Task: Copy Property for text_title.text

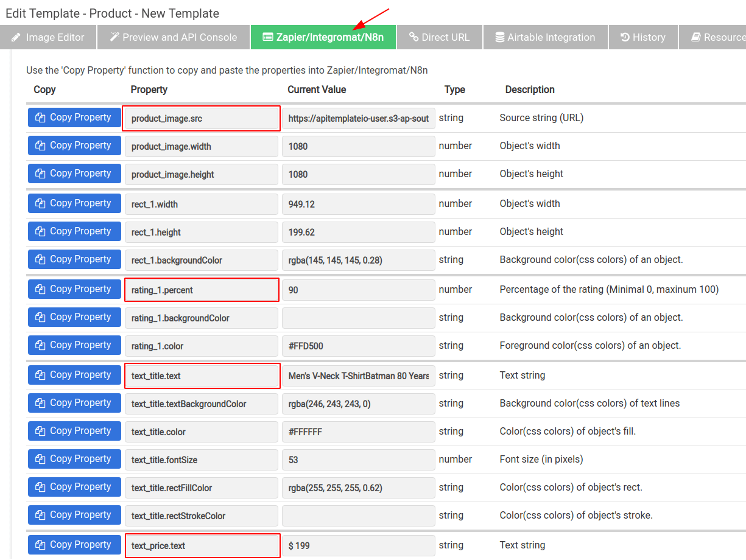Action: point(74,375)
